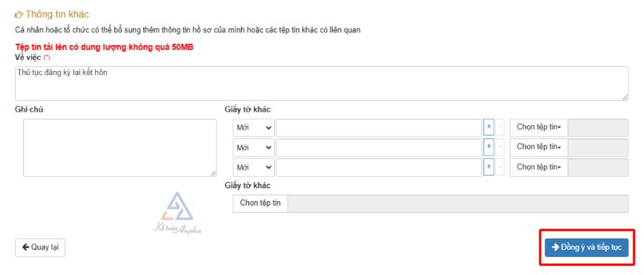This screenshot has height=275, width=644.
Task: Go back with the 'Quay lại' button
Action: (40, 248)
